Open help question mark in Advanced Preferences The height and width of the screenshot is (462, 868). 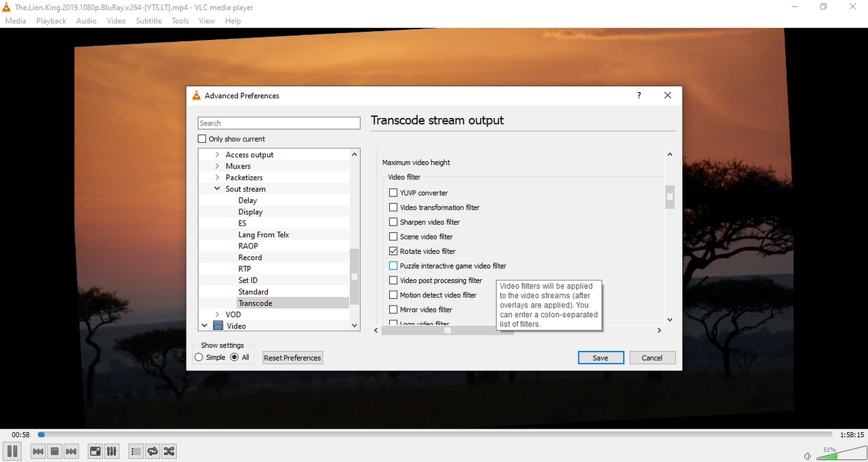click(x=639, y=96)
